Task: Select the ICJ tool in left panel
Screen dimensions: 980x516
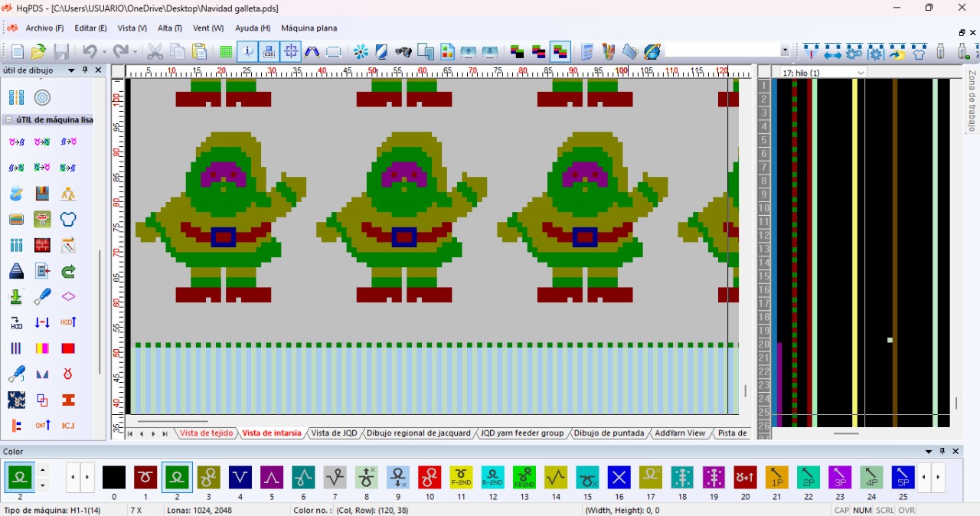Action: pos(68,426)
